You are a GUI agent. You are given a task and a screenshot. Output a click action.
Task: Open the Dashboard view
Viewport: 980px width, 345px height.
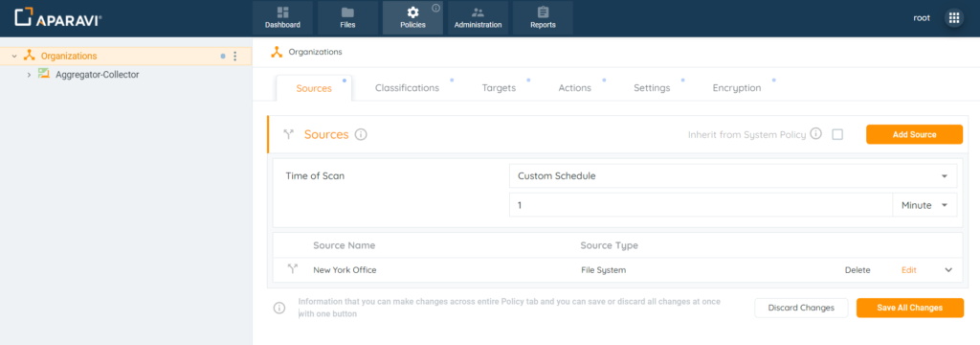(x=282, y=17)
